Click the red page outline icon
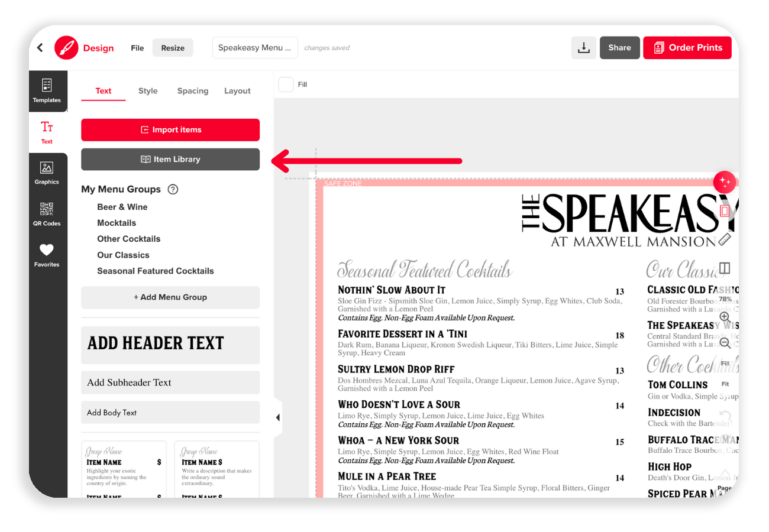This screenshot has height=532, width=769. [725, 211]
